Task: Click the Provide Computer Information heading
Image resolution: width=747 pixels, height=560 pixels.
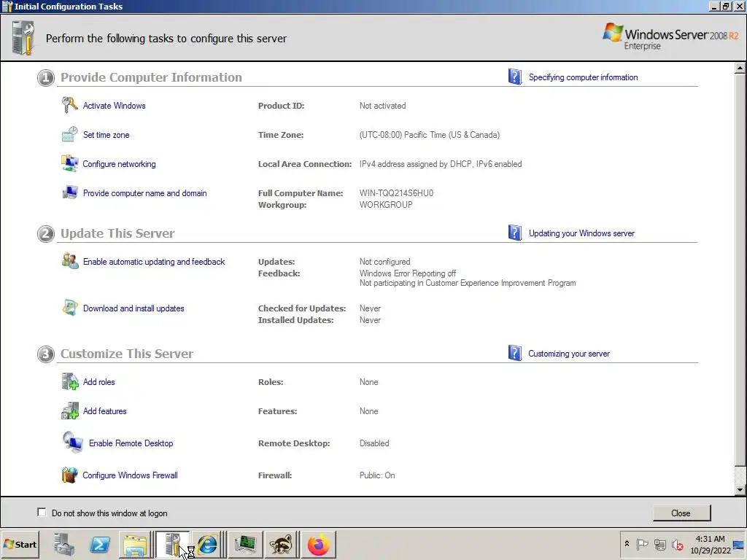Action: tap(151, 77)
